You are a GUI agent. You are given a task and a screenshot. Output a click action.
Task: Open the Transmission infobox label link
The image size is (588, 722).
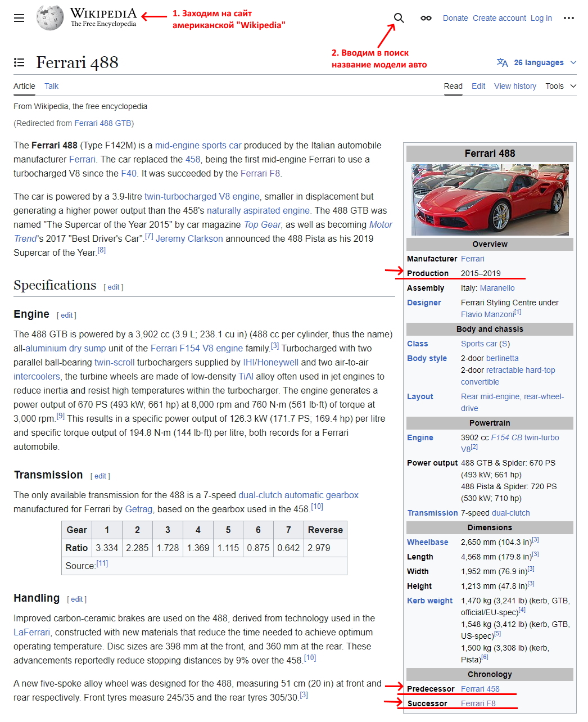(x=433, y=513)
